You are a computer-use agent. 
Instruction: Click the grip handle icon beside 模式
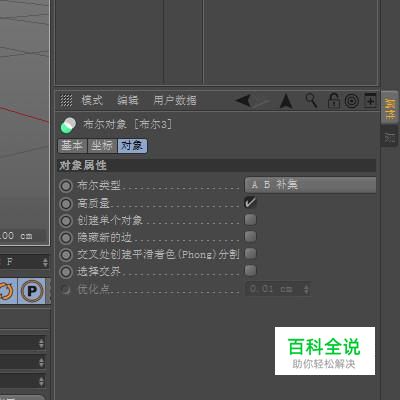66,100
